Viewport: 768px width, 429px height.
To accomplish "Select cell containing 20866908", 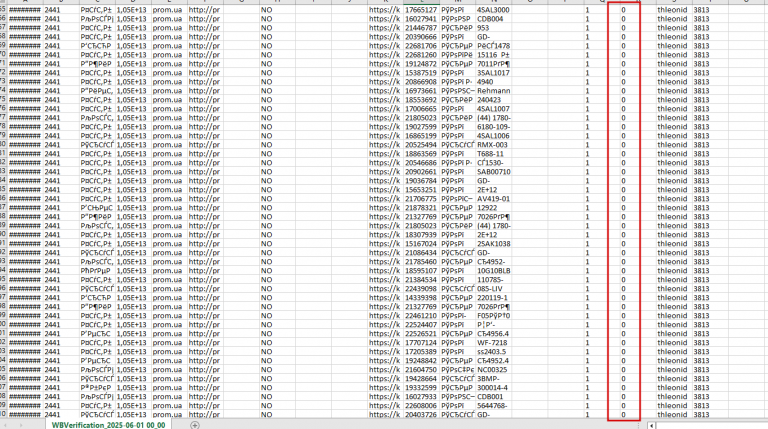I will point(421,82).
